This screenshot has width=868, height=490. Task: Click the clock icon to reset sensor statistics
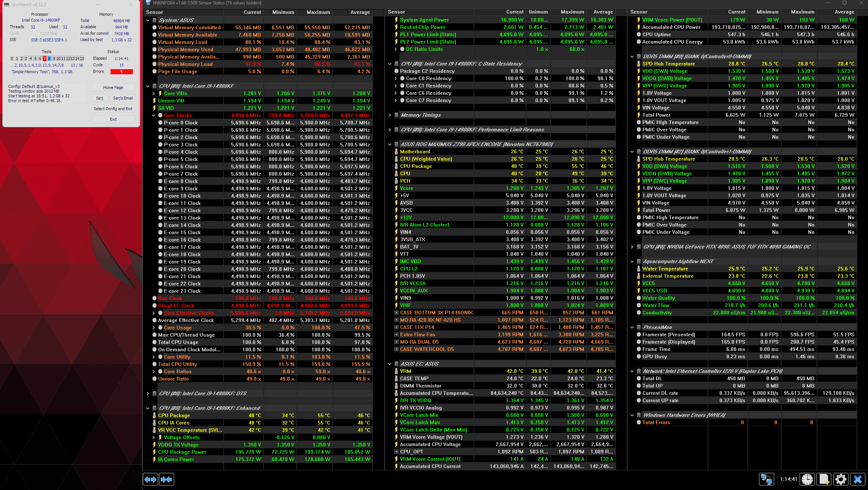(807, 479)
